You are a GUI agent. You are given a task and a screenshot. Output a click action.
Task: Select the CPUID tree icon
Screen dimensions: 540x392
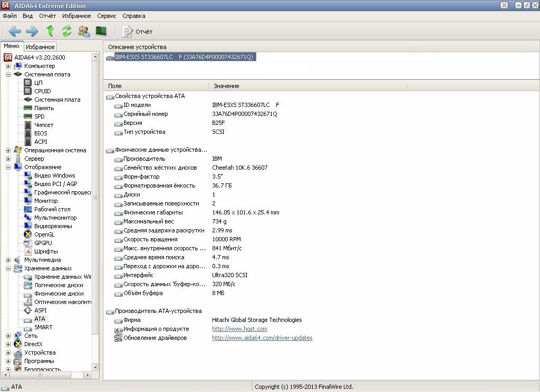[x=28, y=91]
